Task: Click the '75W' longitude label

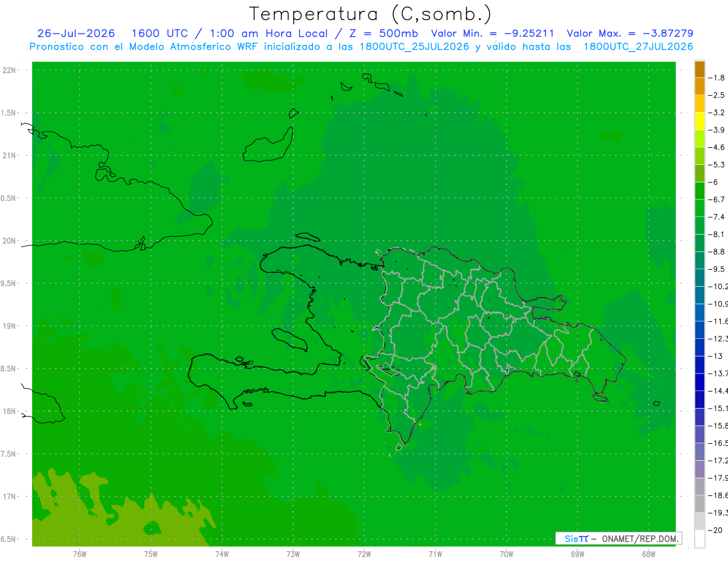Action: coord(151,554)
